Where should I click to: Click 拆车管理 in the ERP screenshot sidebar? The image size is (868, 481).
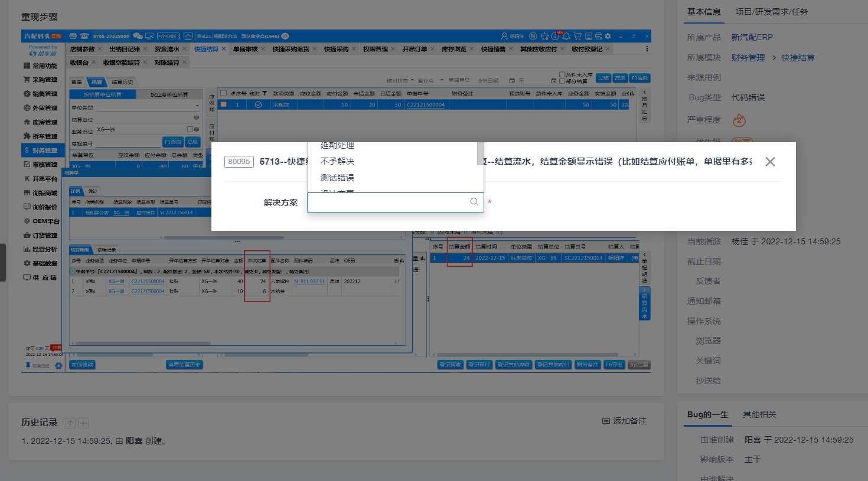pyautogui.click(x=41, y=136)
